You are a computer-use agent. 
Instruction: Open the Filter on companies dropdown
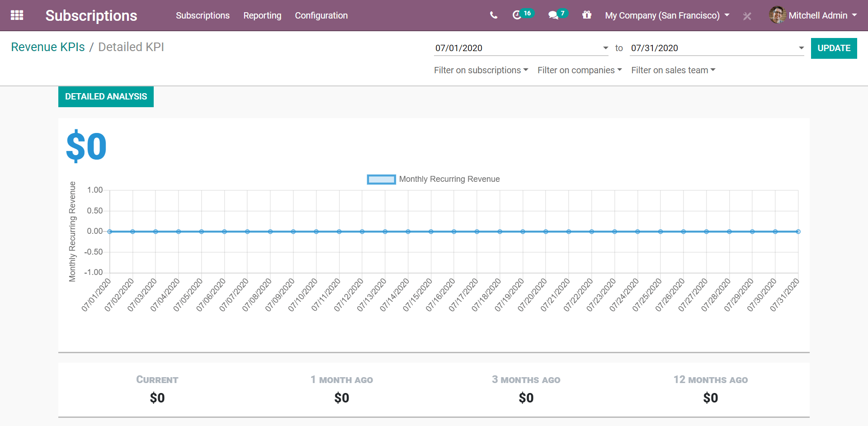[x=579, y=70]
